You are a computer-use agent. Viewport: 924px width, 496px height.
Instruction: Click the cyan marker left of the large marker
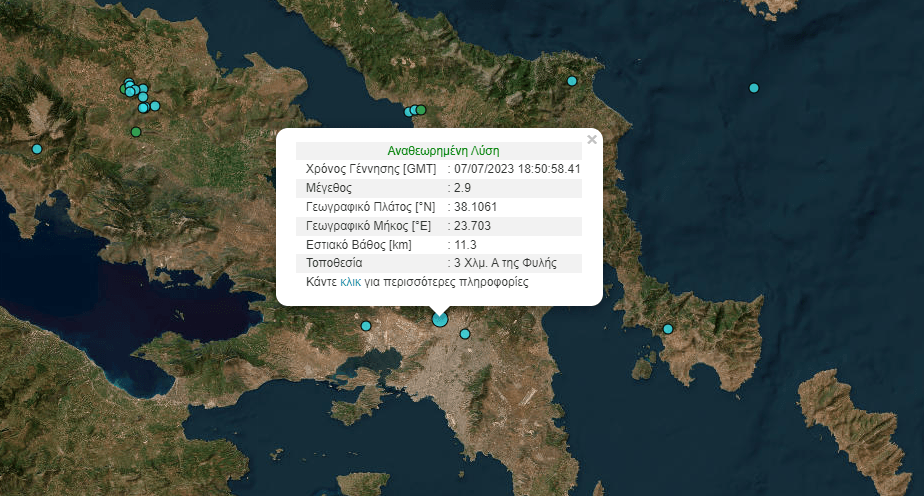pyautogui.click(x=366, y=326)
